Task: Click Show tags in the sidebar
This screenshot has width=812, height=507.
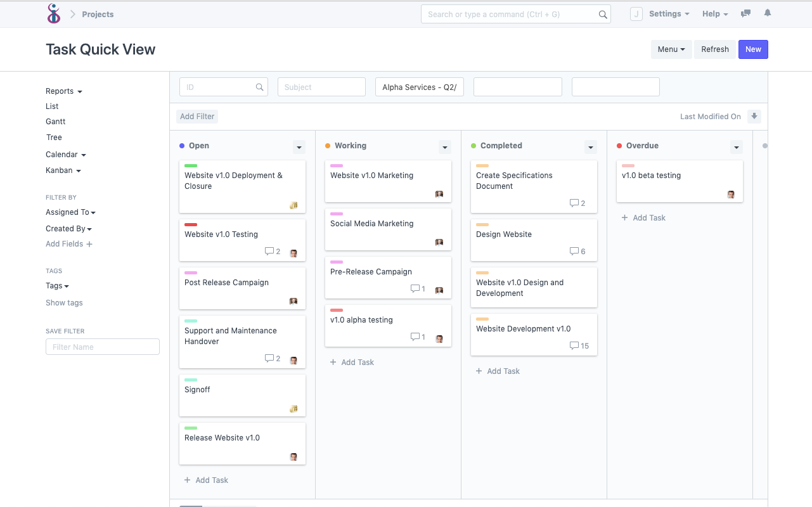Action: coord(64,302)
